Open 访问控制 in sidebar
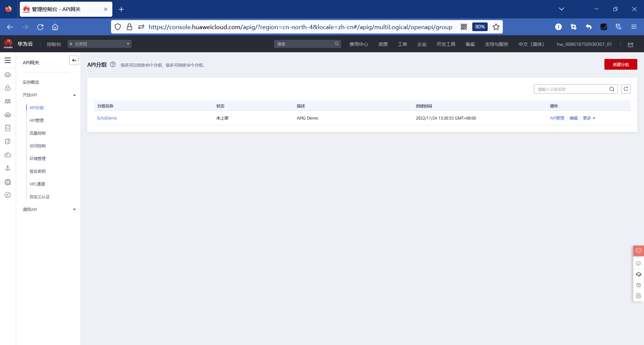The height and width of the screenshot is (345, 644). [38, 146]
